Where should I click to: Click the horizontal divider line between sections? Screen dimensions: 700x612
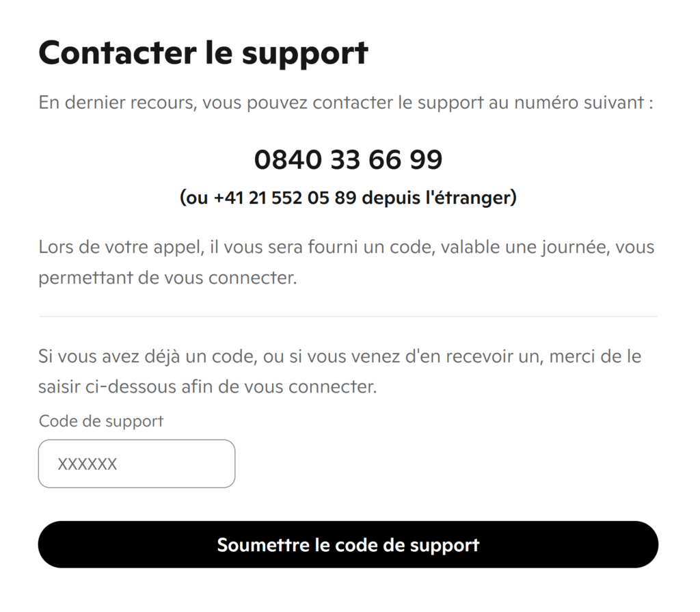click(x=348, y=317)
